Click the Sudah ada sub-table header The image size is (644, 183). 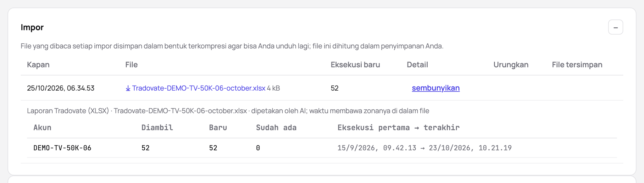click(x=276, y=128)
